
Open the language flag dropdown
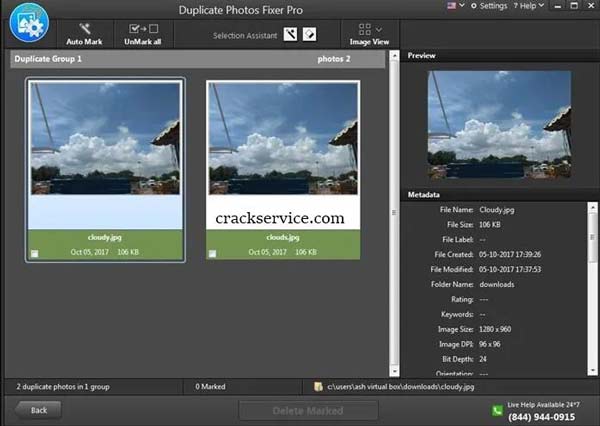click(454, 6)
